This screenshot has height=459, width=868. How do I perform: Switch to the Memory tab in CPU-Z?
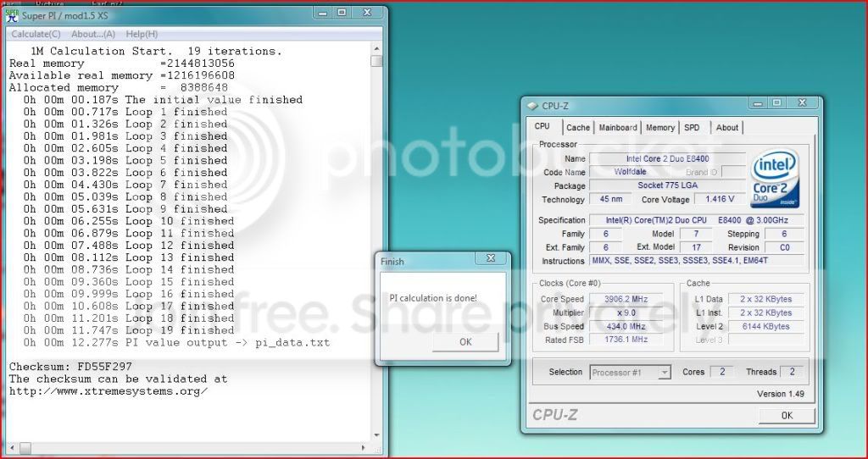(660, 127)
